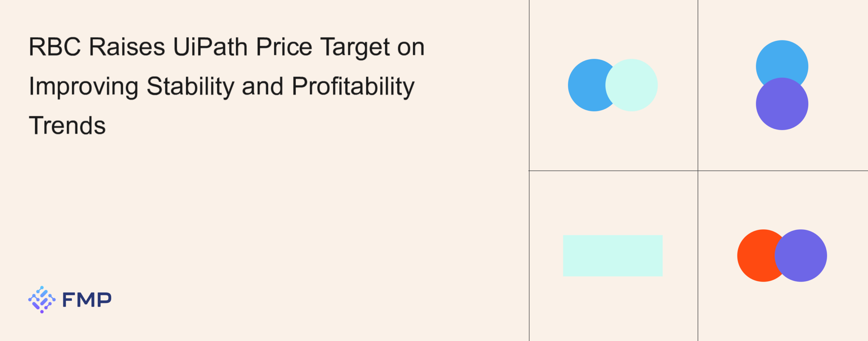Click the word "Stability" in the headline
Viewport: 868px width, 341px height.
191,87
